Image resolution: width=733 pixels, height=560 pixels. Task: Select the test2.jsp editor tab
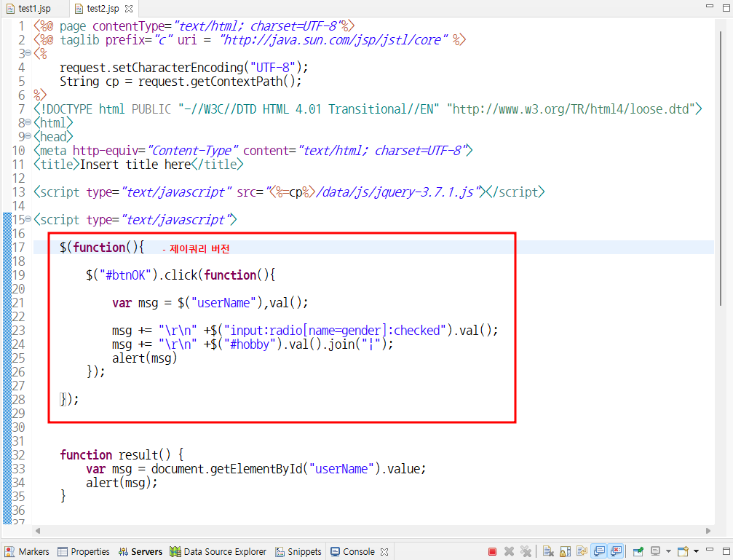(103, 9)
